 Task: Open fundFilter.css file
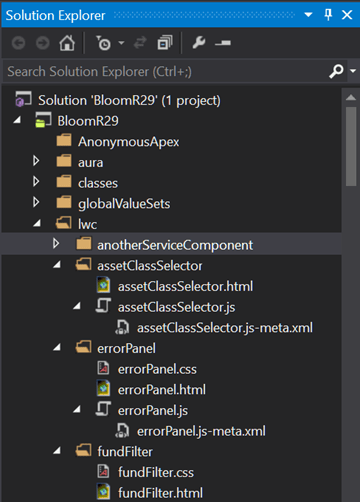[156, 472]
